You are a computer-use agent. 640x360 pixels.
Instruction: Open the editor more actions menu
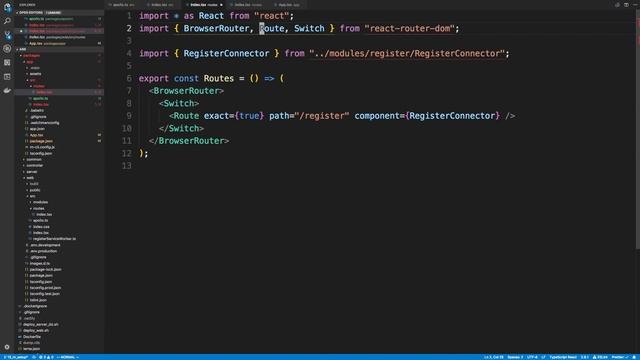point(634,5)
